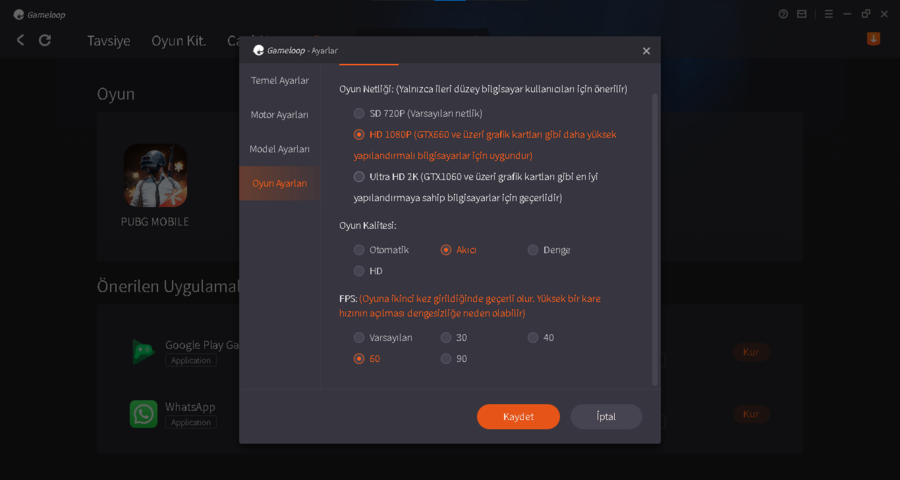900x480 pixels.
Task: Set FPS to 90
Action: coord(446,359)
